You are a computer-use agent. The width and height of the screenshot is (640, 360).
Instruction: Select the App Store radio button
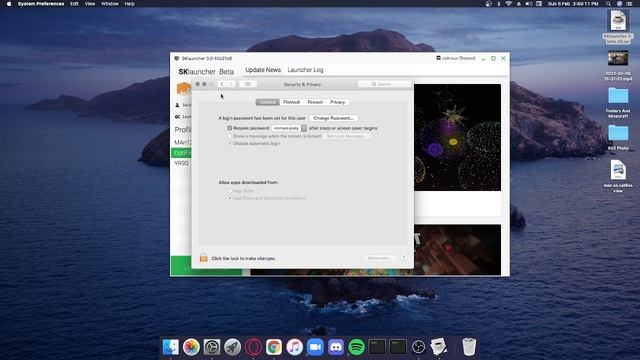[x=230, y=191]
